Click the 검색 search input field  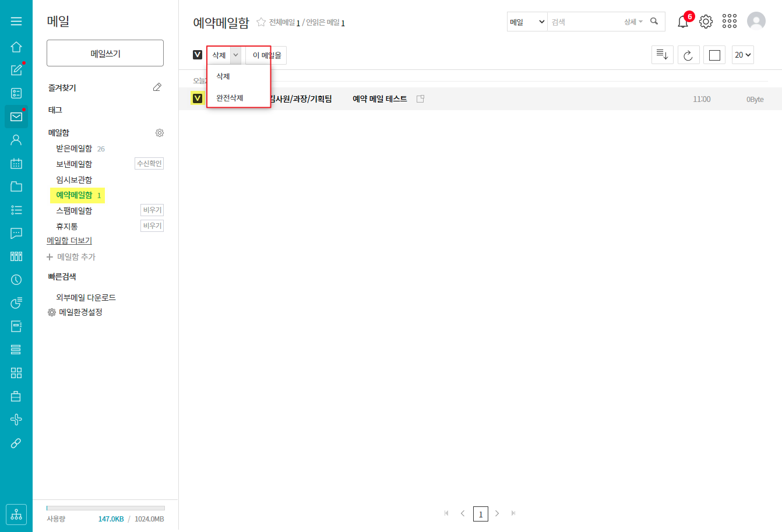click(x=584, y=22)
